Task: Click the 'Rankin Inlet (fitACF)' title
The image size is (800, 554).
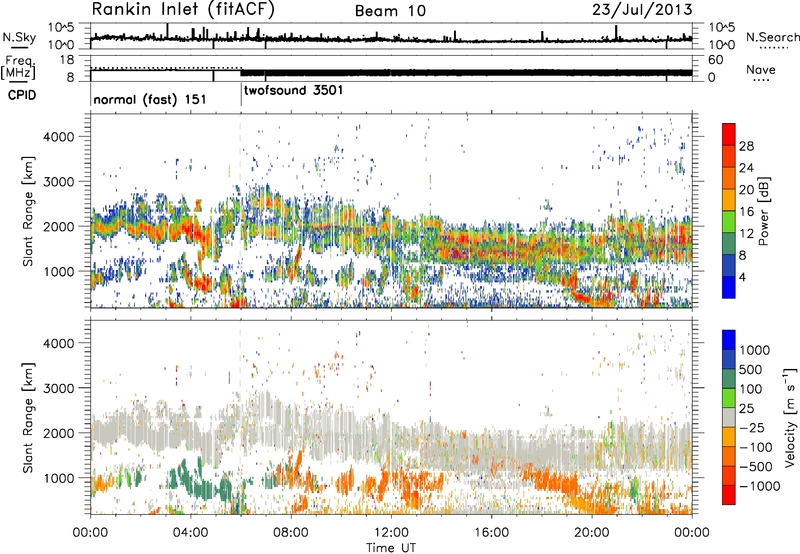Action: pos(183,10)
